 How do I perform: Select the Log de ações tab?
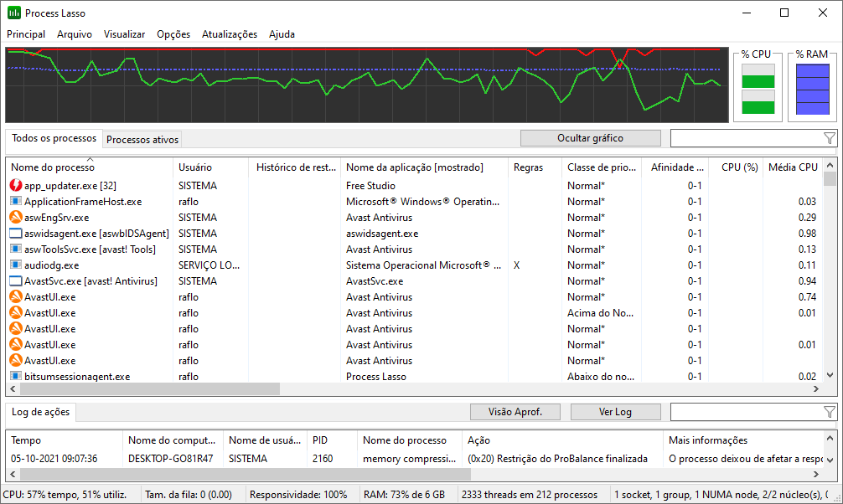(x=41, y=412)
